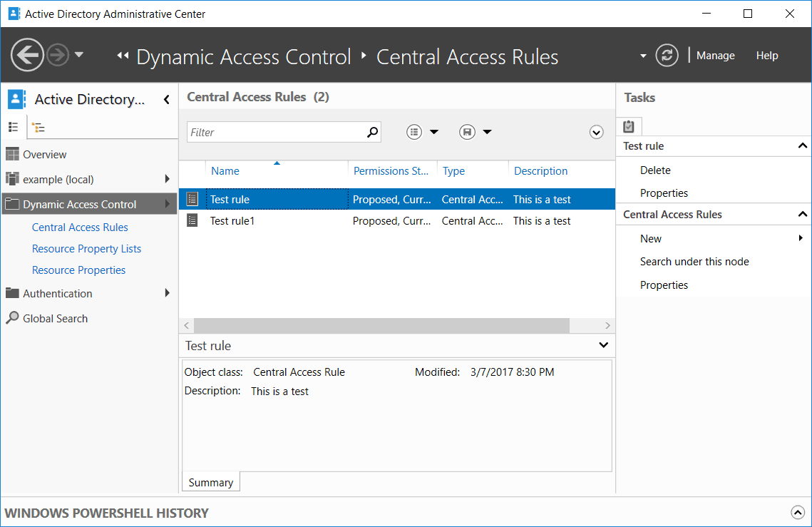
Task: Click into the Filter text box
Action: tap(277, 132)
